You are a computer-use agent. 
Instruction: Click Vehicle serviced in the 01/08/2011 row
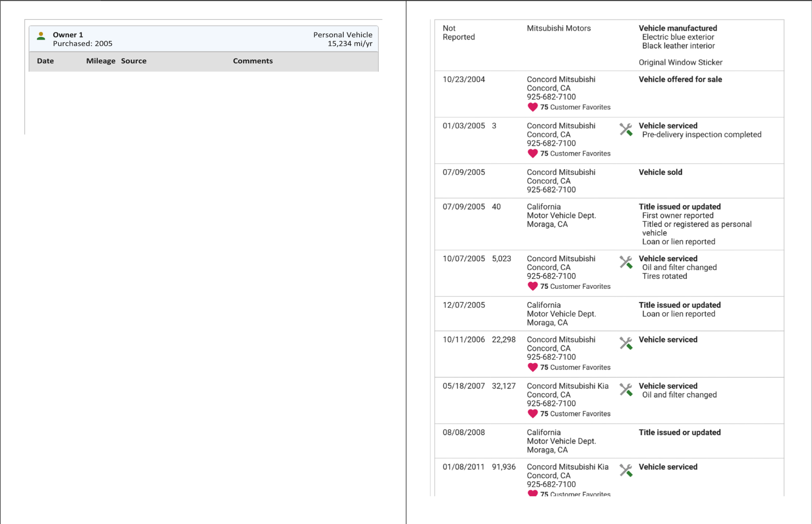tap(668, 467)
